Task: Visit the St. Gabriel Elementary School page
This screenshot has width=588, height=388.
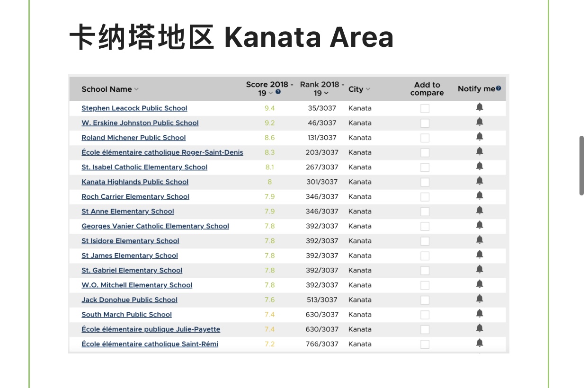Action: coord(132,270)
